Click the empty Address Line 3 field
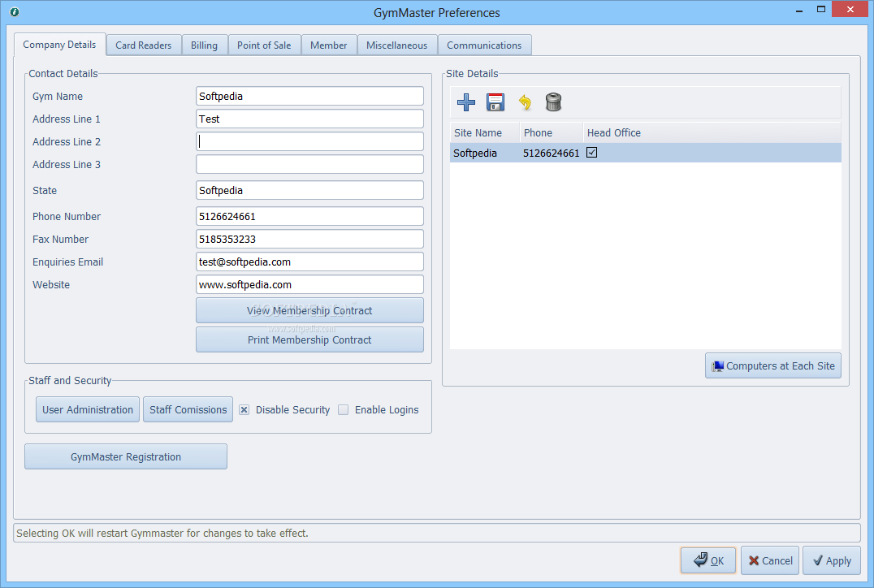The height and width of the screenshot is (588, 874). pyautogui.click(x=309, y=164)
